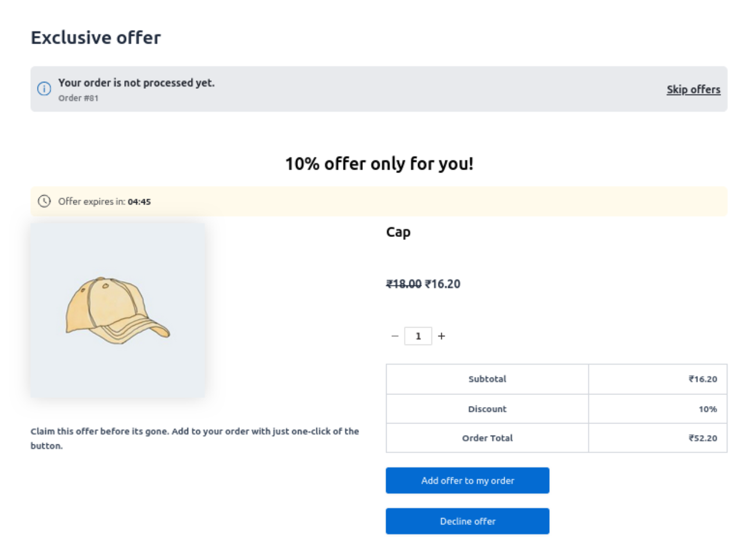This screenshot has height=550, width=756.
Task: Click the 'Exclusive offer' page heading
Action: pyautogui.click(x=96, y=38)
